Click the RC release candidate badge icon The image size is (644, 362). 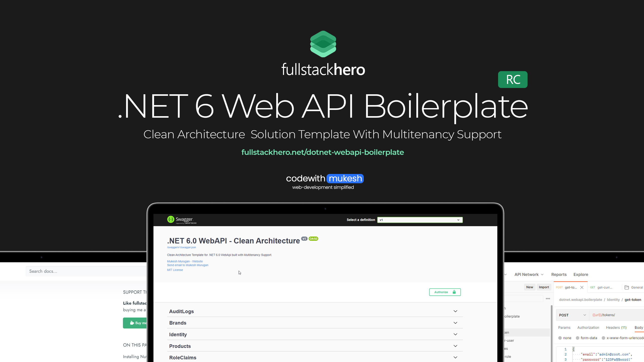point(513,79)
